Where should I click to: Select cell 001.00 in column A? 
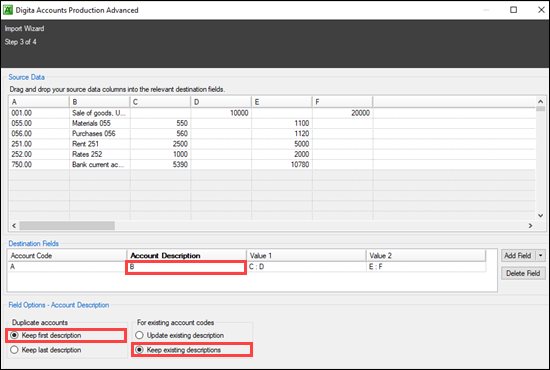pos(39,113)
